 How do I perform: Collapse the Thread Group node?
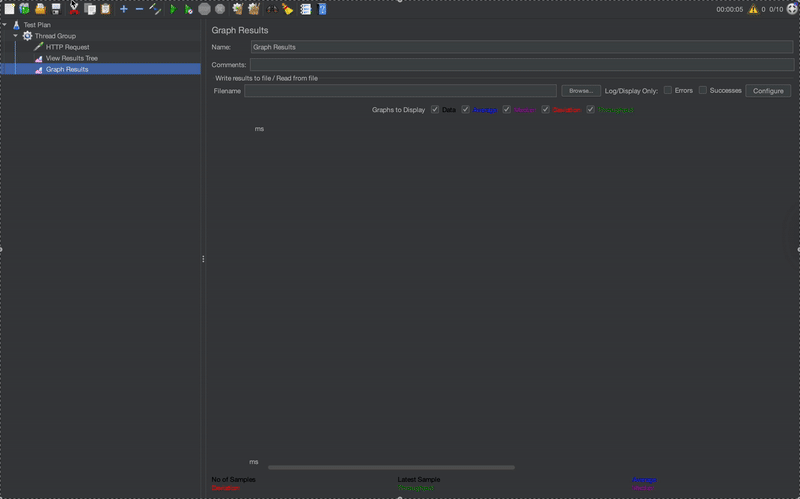(x=16, y=36)
